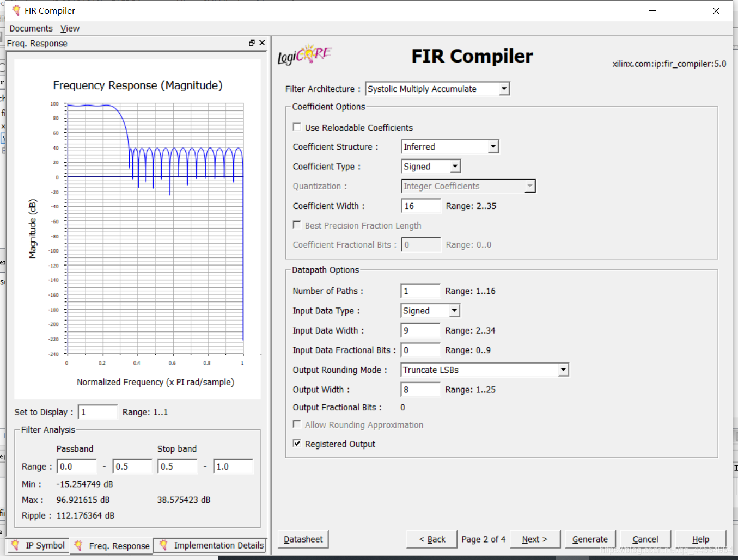The height and width of the screenshot is (560, 738).
Task: Click the Ripple value '112.176364 dB'
Action: pyautogui.click(x=86, y=515)
